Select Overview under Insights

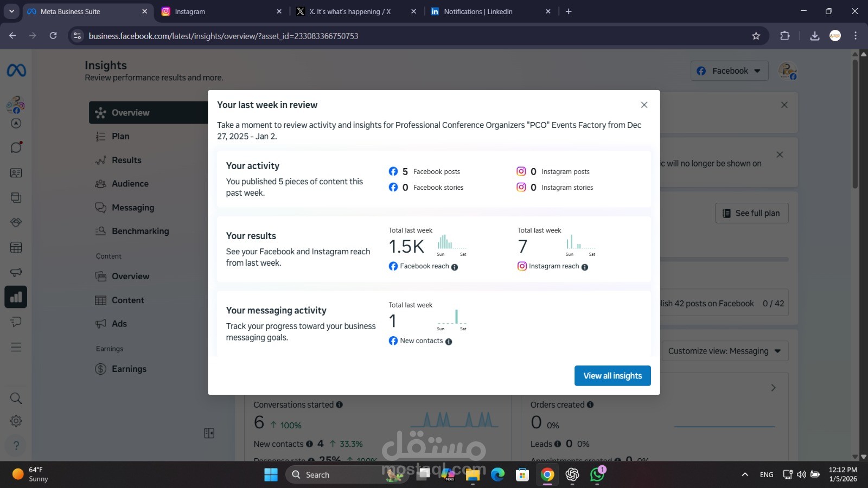[x=149, y=113]
